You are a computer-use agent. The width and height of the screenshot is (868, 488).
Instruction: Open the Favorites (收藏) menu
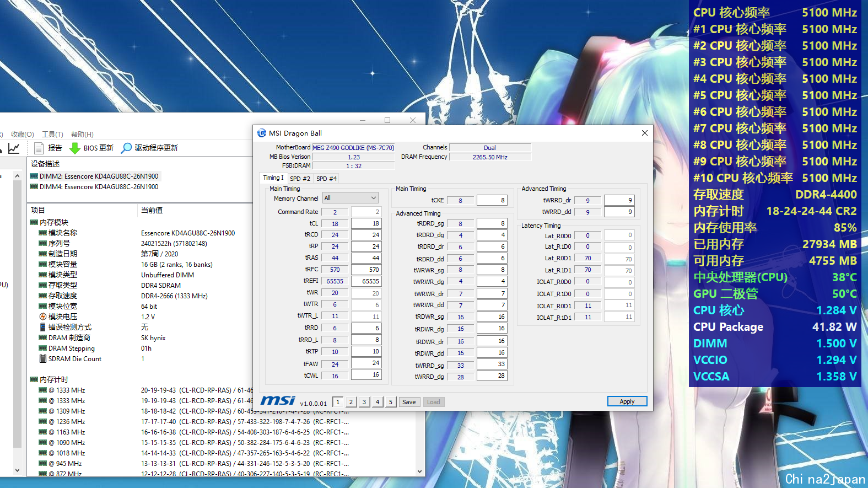pyautogui.click(x=22, y=134)
